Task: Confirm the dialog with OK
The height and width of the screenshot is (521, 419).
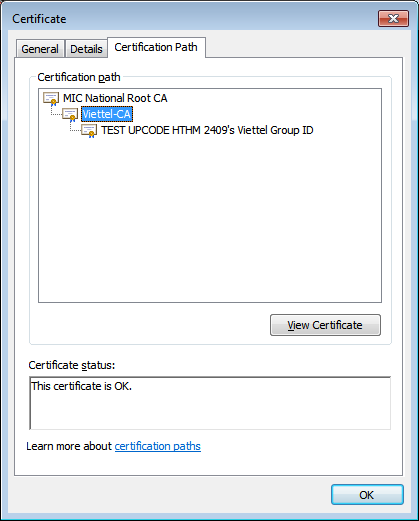Action: click(x=367, y=495)
